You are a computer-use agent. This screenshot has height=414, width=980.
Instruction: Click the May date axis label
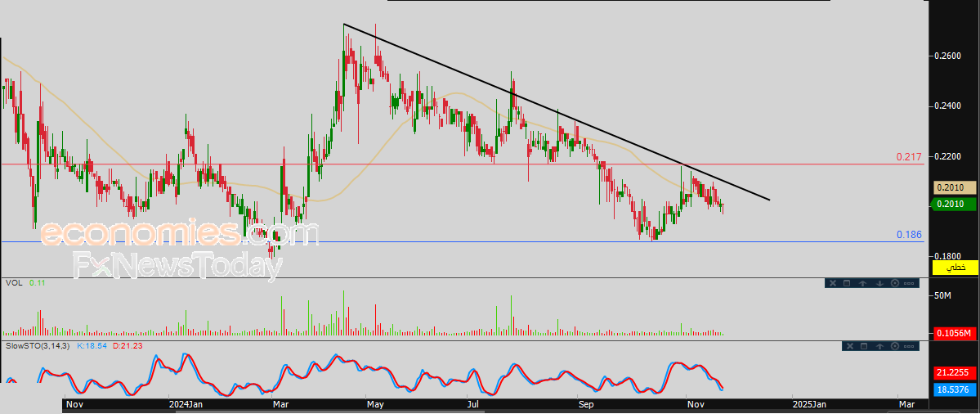375,405
